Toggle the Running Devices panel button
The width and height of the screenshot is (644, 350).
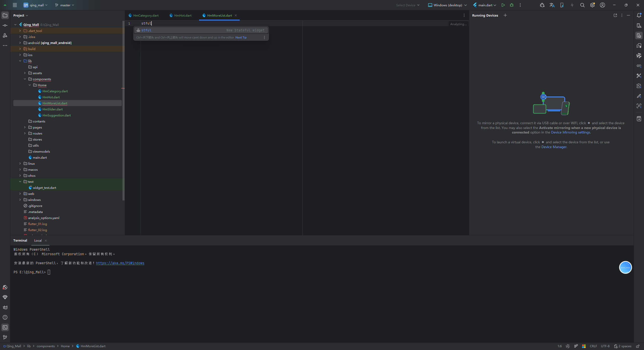point(639,35)
